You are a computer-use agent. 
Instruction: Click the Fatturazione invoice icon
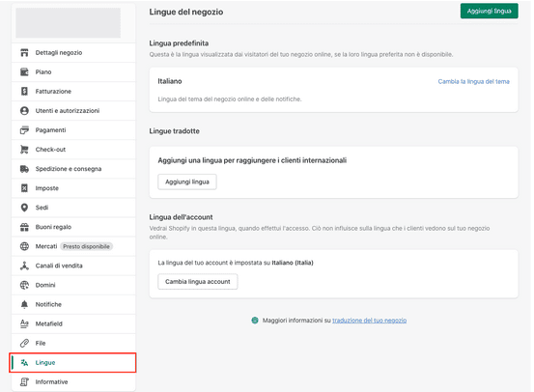click(x=24, y=92)
